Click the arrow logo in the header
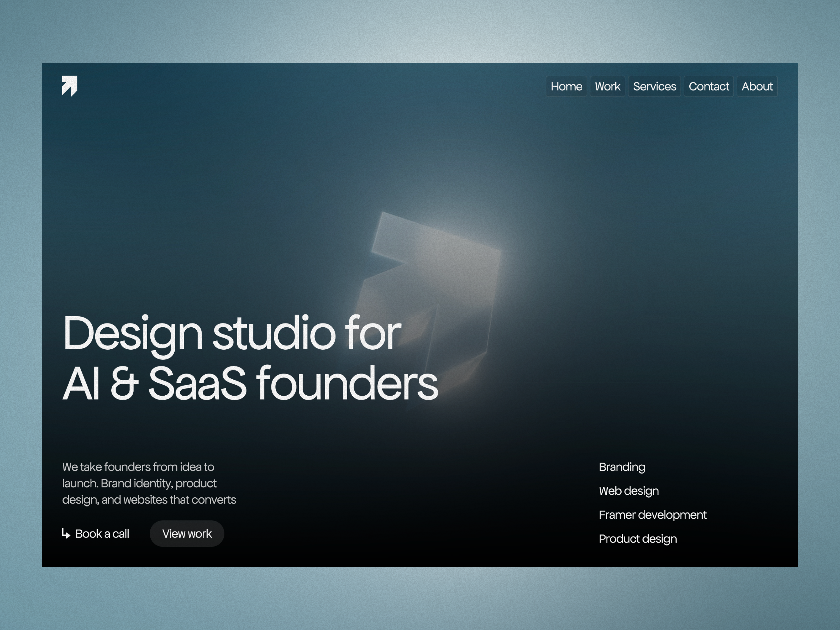 (x=70, y=86)
